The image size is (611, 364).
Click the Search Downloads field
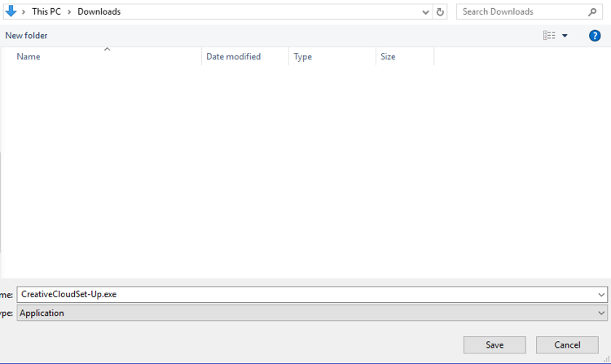(x=521, y=12)
